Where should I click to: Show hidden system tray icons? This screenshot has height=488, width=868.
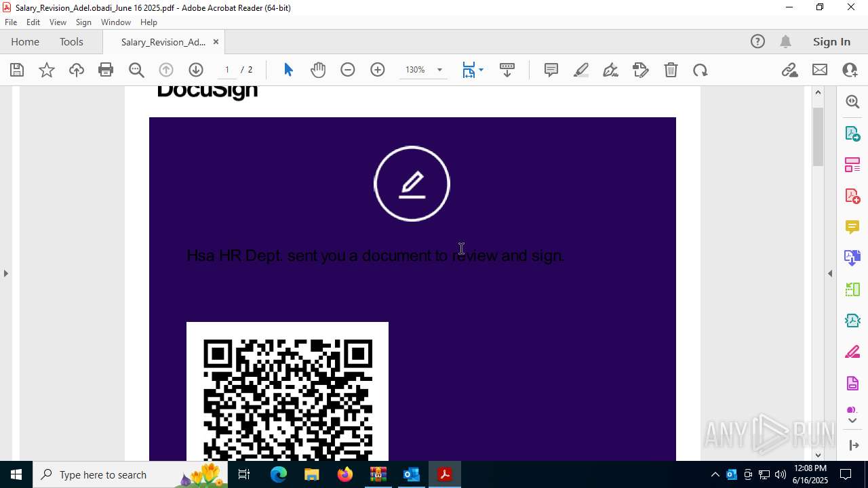click(715, 474)
